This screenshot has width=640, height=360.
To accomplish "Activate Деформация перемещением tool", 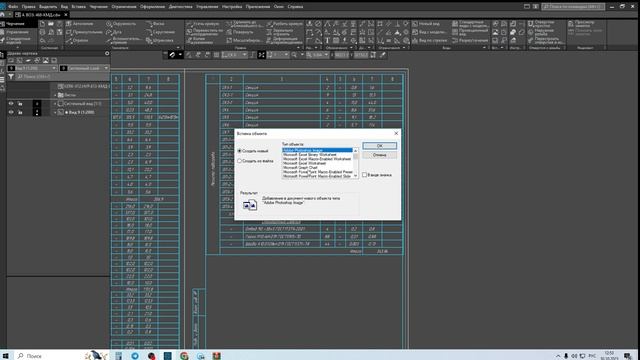I will [x=284, y=40].
